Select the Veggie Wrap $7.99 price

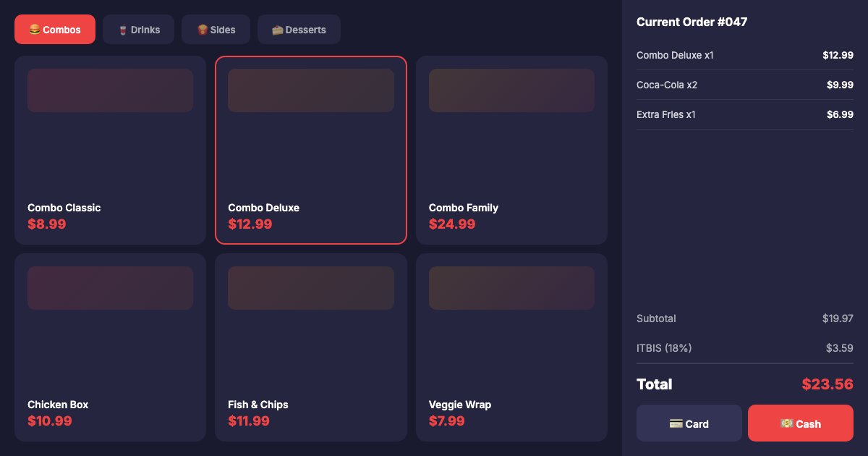tap(447, 421)
